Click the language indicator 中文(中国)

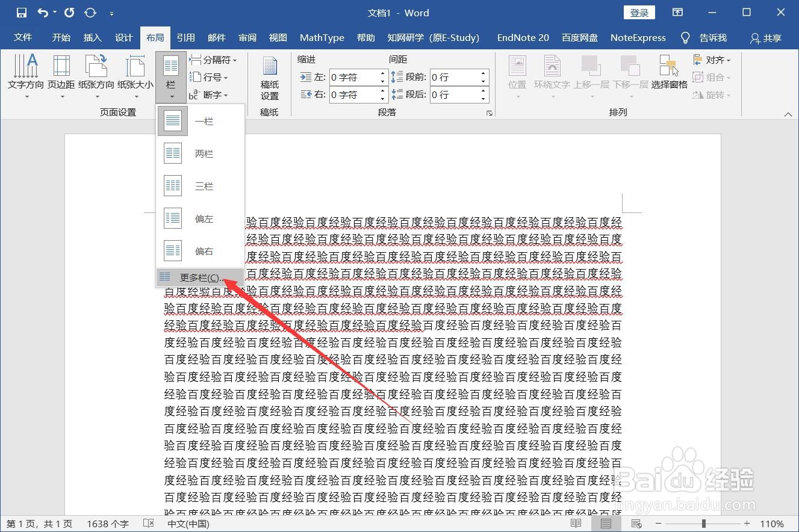[x=188, y=524]
